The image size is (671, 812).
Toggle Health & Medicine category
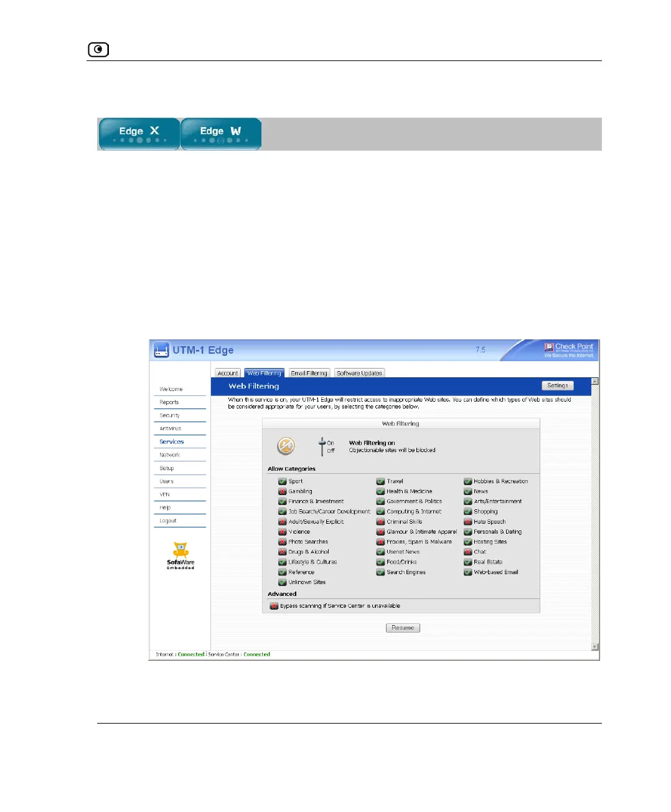(380, 491)
